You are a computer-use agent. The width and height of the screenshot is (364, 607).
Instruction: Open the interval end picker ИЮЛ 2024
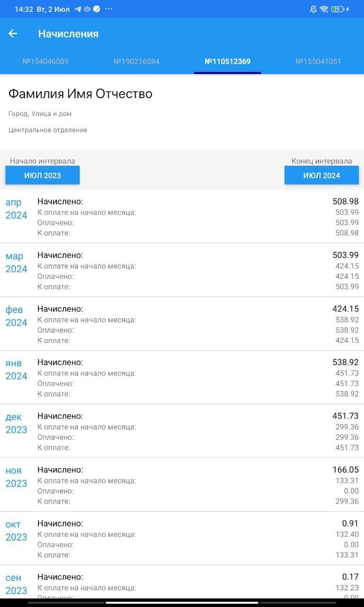pos(321,175)
